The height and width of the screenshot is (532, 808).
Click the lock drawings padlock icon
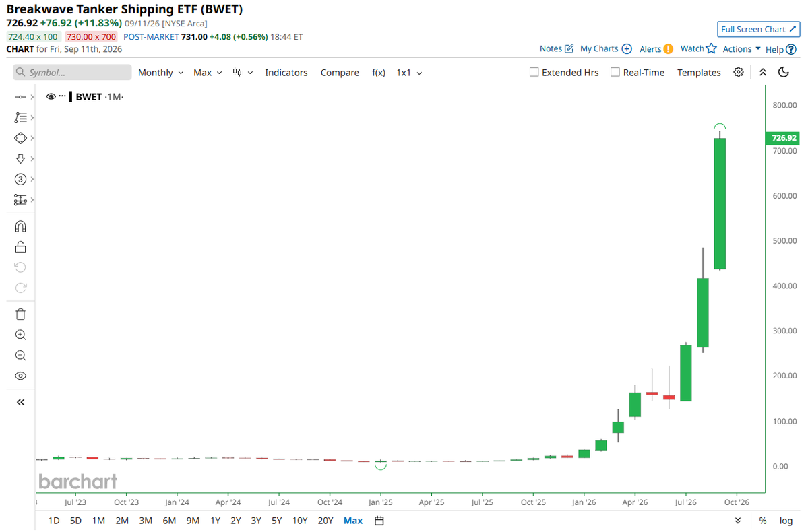pos(20,247)
